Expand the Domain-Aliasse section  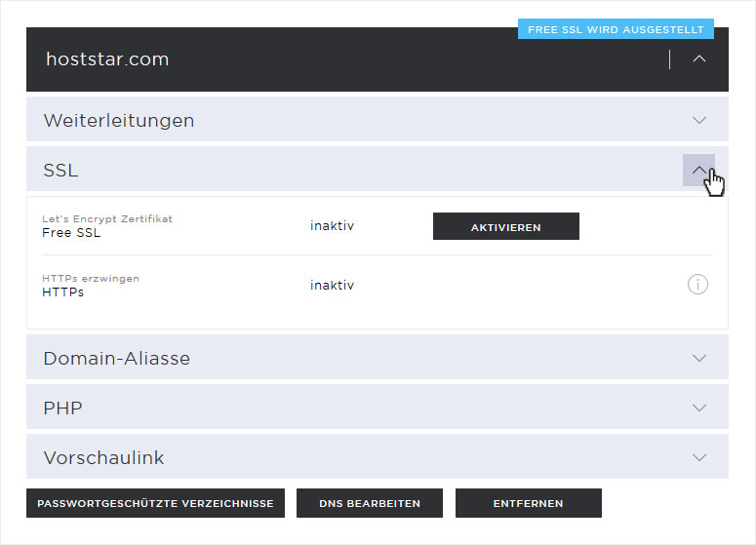pyautogui.click(x=699, y=358)
